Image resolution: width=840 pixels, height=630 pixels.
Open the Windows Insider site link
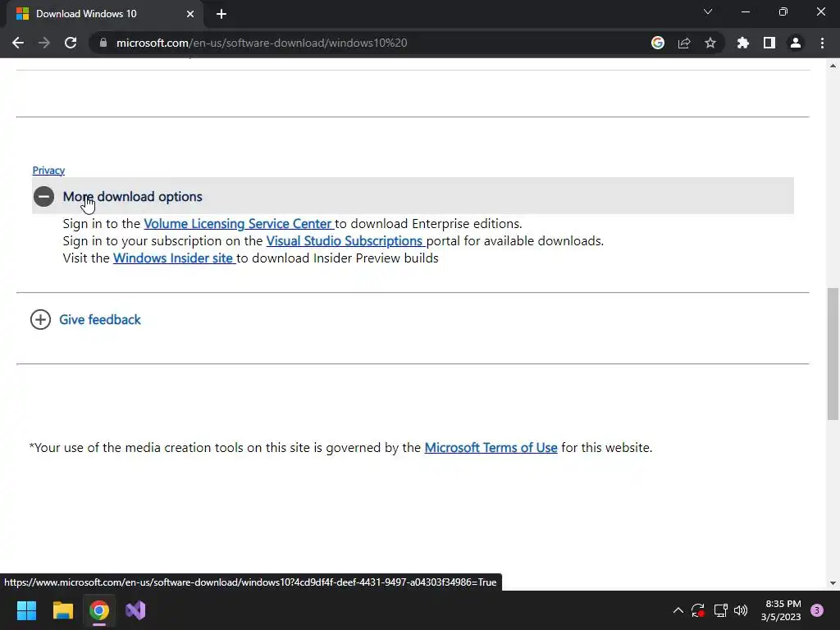pyautogui.click(x=174, y=258)
